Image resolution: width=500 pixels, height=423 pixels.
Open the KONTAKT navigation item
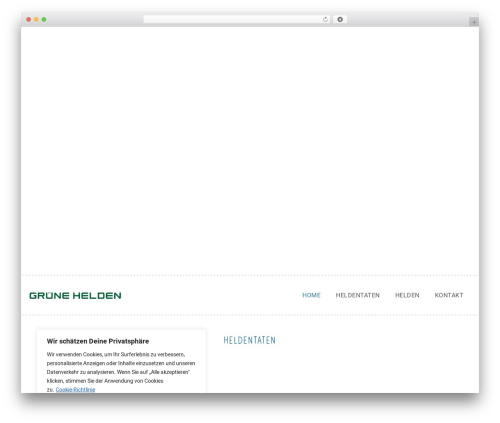(449, 295)
